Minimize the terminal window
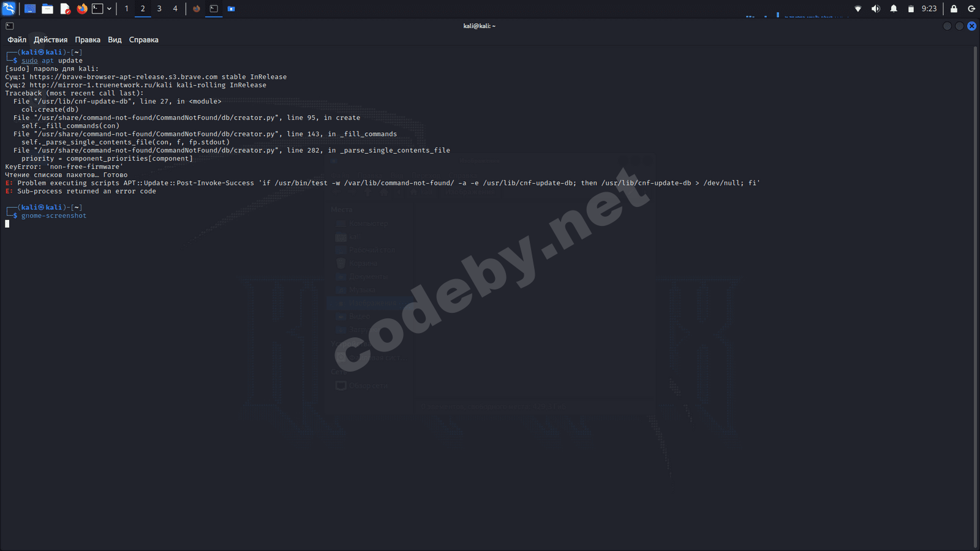This screenshot has width=980, height=551. coord(948,26)
